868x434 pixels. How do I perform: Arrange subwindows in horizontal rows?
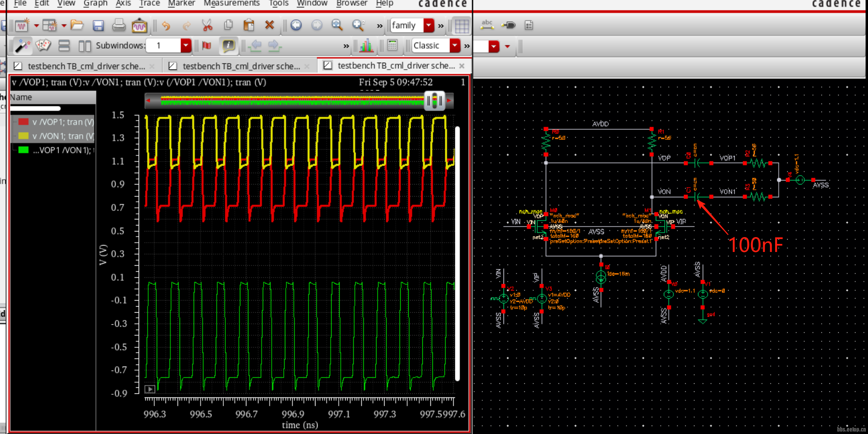point(64,45)
